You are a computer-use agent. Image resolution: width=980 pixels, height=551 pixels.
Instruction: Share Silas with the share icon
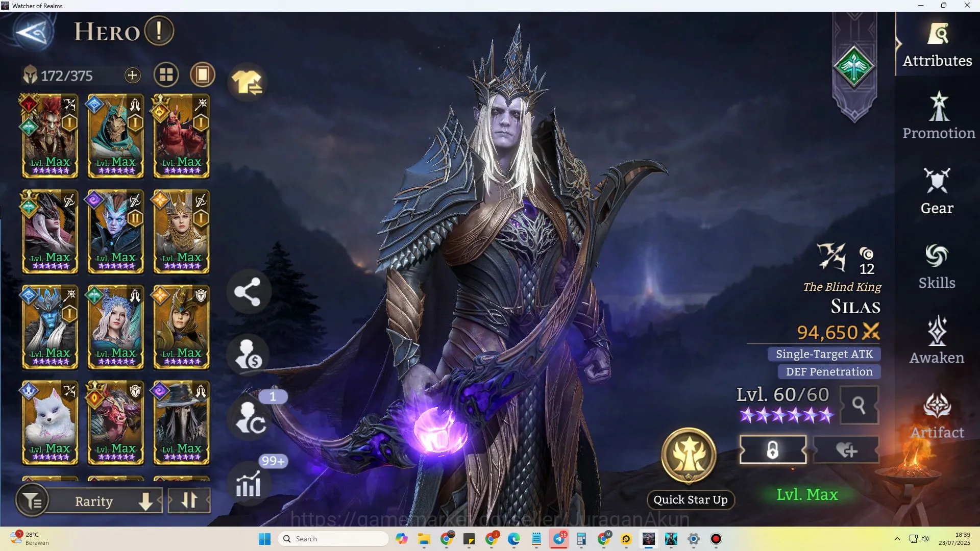pyautogui.click(x=248, y=292)
